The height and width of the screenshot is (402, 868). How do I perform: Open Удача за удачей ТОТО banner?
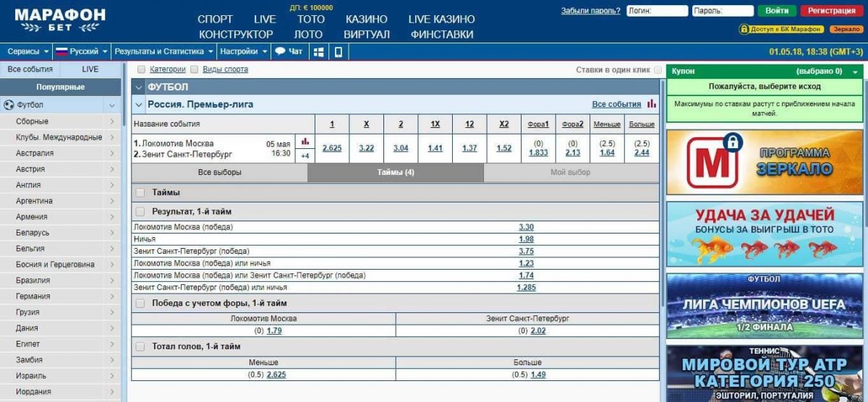pos(765,234)
